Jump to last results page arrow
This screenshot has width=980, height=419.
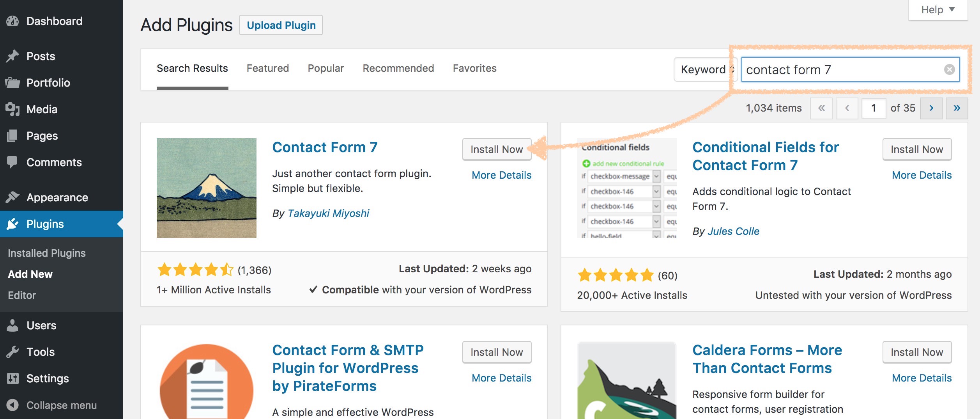957,108
